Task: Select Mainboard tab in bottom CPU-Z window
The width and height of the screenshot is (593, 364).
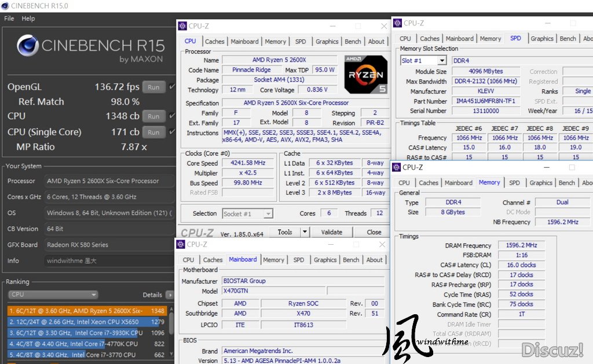Action: pos(243,259)
